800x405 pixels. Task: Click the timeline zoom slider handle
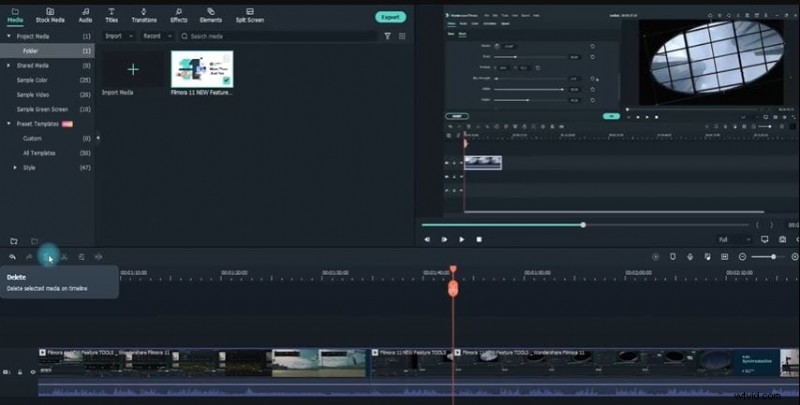click(x=773, y=257)
